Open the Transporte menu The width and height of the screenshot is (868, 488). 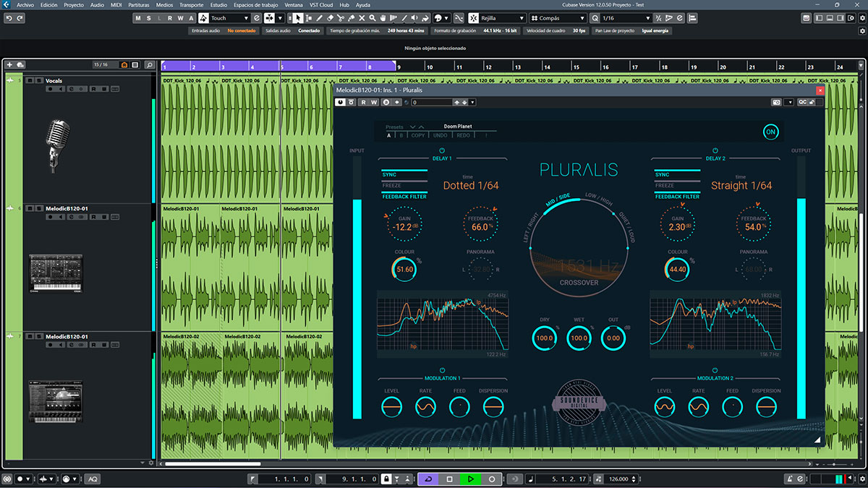(191, 4)
